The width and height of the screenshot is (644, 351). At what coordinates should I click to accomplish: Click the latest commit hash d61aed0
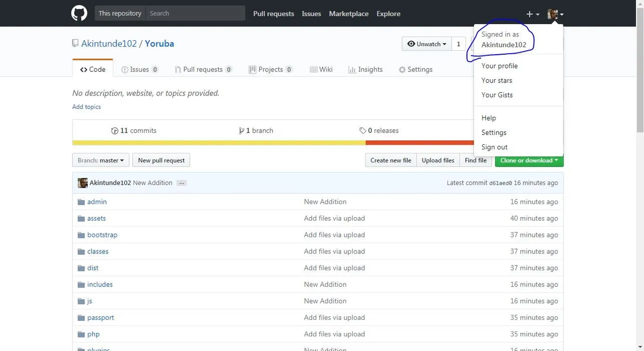click(x=501, y=184)
